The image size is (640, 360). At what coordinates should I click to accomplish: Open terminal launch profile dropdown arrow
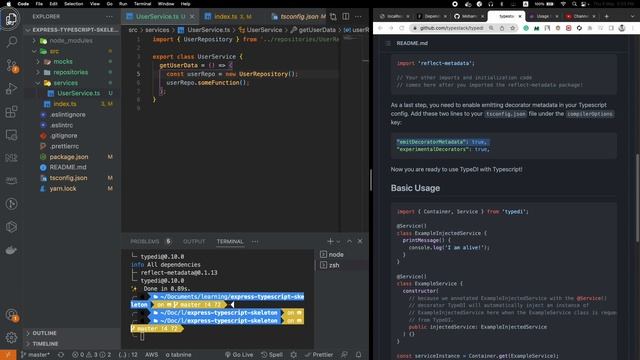tap(338, 242)
